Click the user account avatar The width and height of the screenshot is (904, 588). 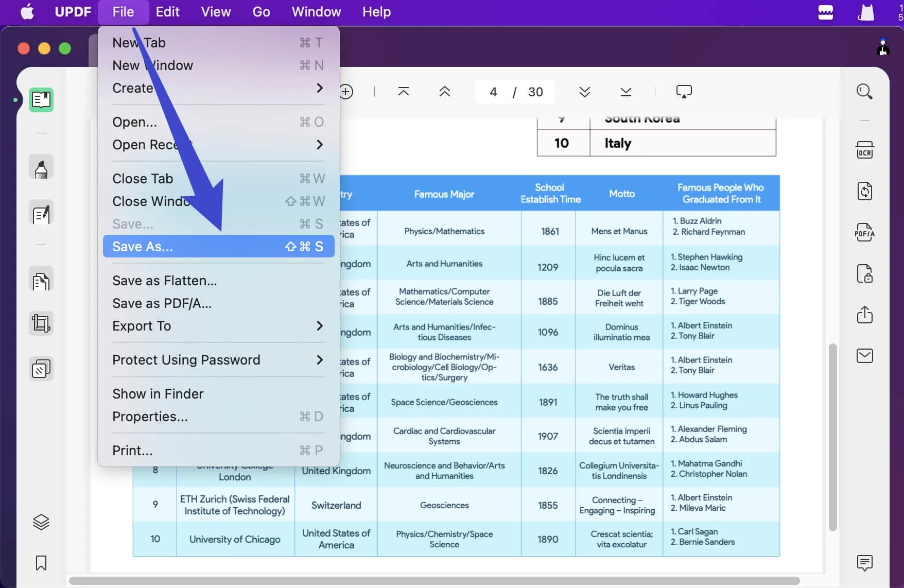[x=883, y=47]
